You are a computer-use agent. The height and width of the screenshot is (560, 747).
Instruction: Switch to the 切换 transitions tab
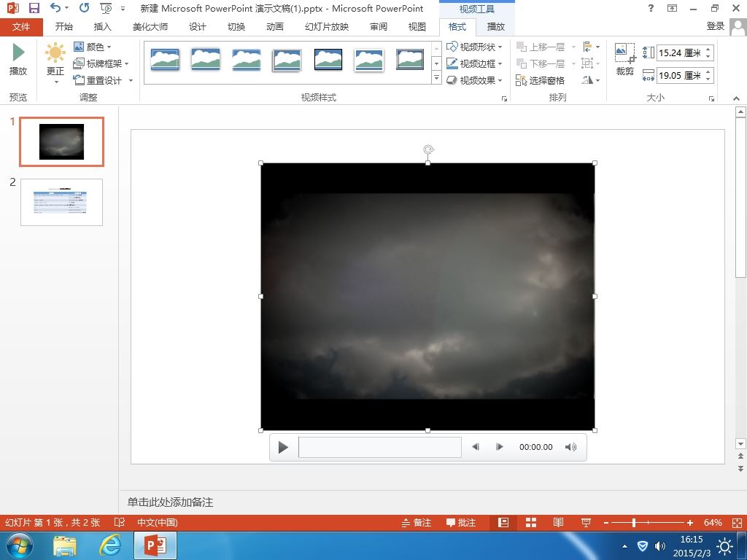(x=236, y=27)
